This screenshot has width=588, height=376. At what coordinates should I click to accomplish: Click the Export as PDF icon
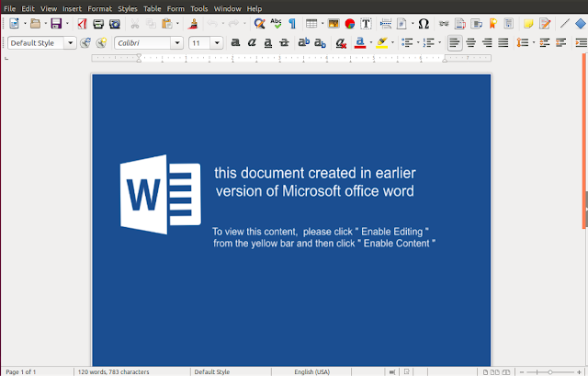coord(82,23)
